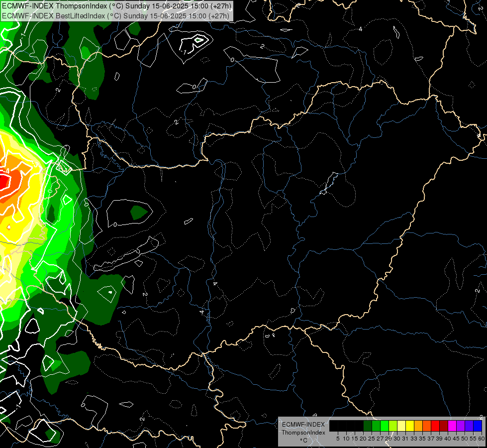Select the dark red 39–40 legend swatch

(x=444, y=426)
